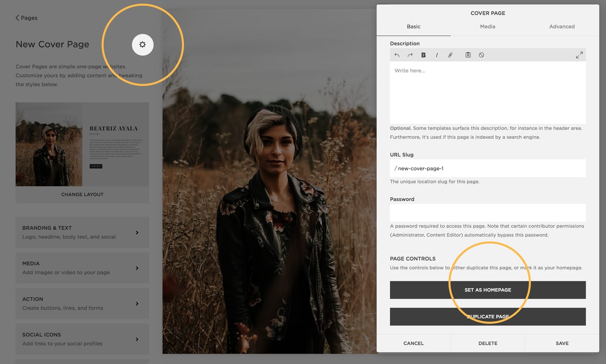Screen dimensions: 606x364
Task: Insert a link in the description
Action: pos(450,55)
